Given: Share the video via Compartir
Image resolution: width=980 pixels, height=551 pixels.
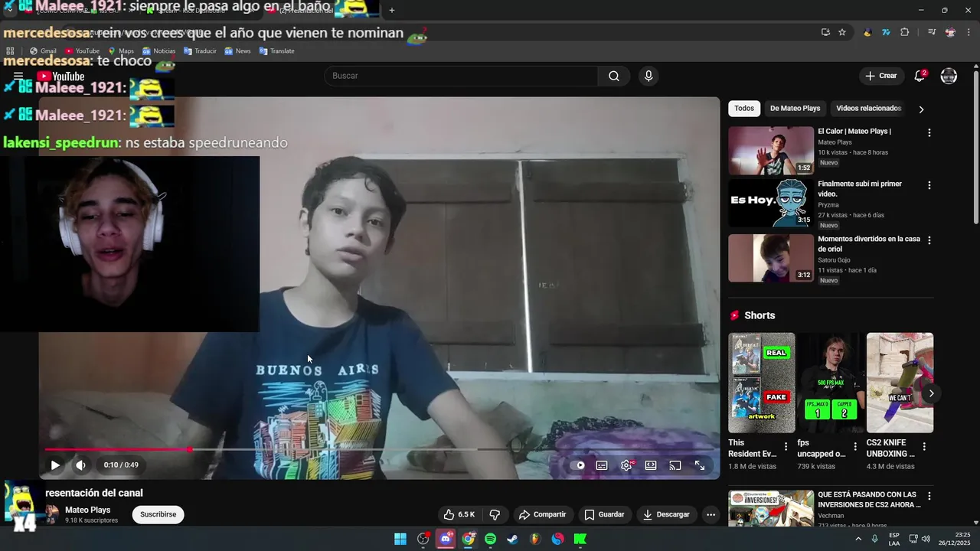Looking at the screenshot, I should tap(542, 514).
